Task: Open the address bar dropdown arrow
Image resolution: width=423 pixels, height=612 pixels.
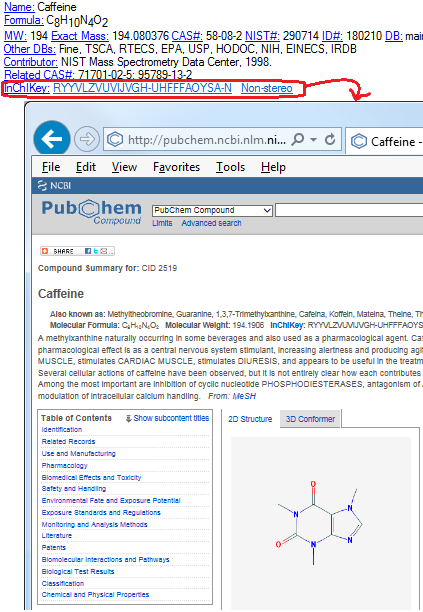Action: click(x=313, y=139)
